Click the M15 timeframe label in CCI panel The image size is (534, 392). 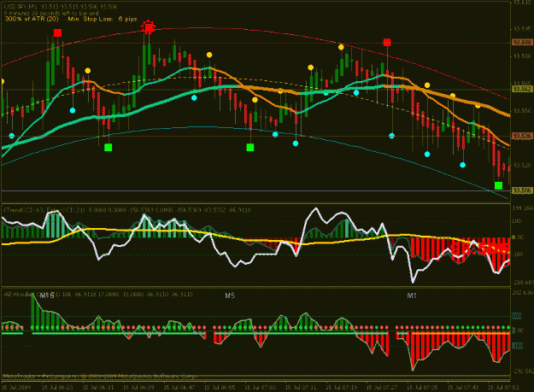47,295
